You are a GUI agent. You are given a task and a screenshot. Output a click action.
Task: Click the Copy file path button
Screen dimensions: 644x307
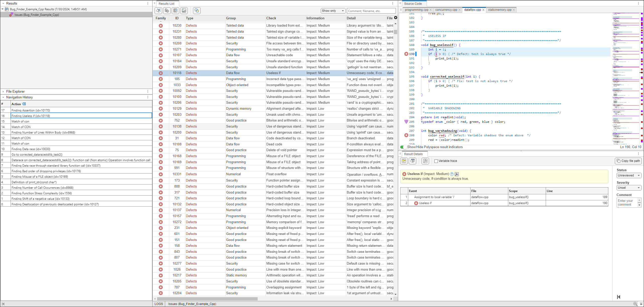click(628, 161)
